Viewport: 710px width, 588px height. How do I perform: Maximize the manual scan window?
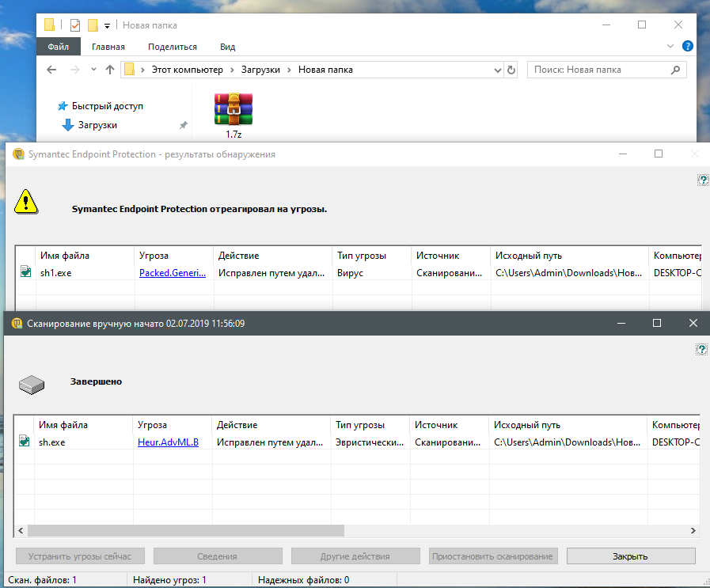(x=656, y=323)
